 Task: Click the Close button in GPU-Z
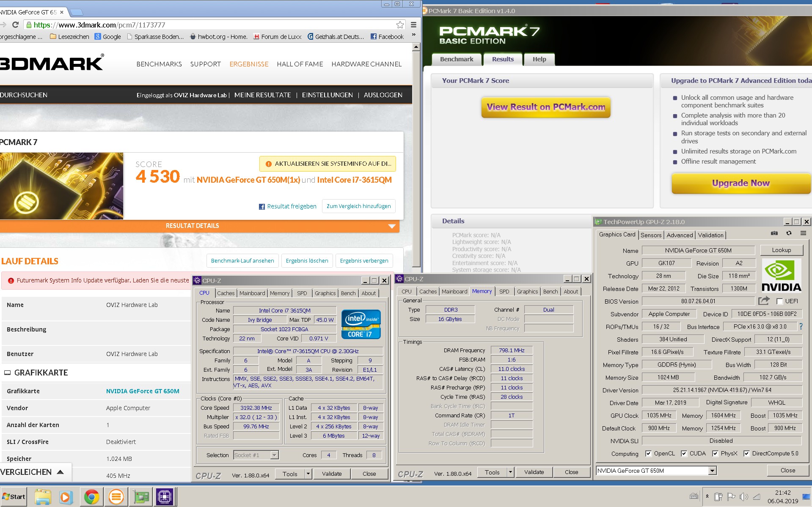click(x=787, y=470)
